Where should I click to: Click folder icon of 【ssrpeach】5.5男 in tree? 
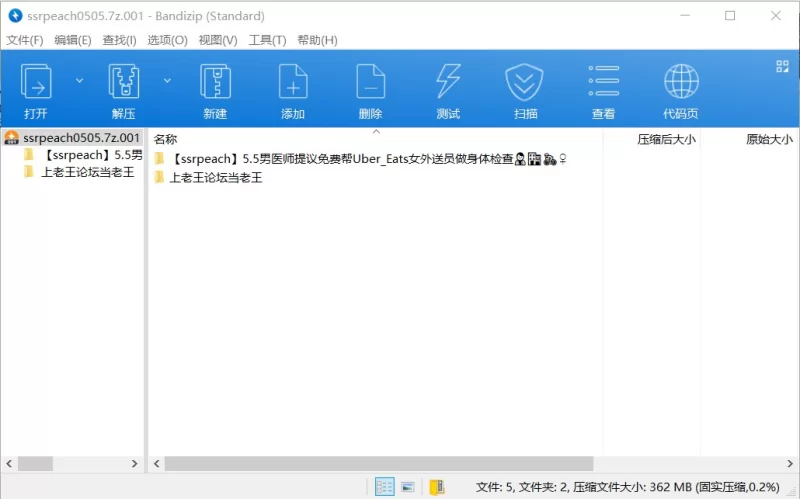(29, 154)
